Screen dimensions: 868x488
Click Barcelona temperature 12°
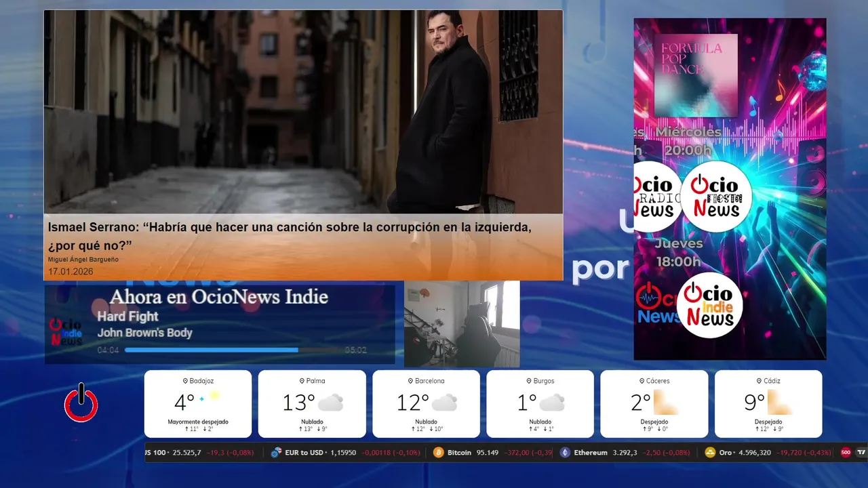click(412, 403)
